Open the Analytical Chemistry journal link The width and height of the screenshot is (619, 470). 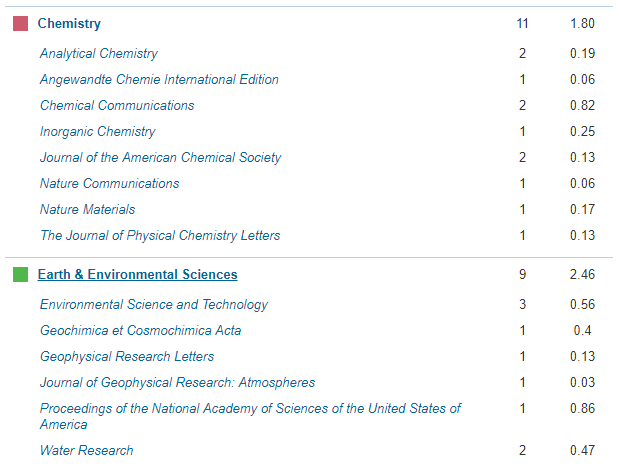99,54
